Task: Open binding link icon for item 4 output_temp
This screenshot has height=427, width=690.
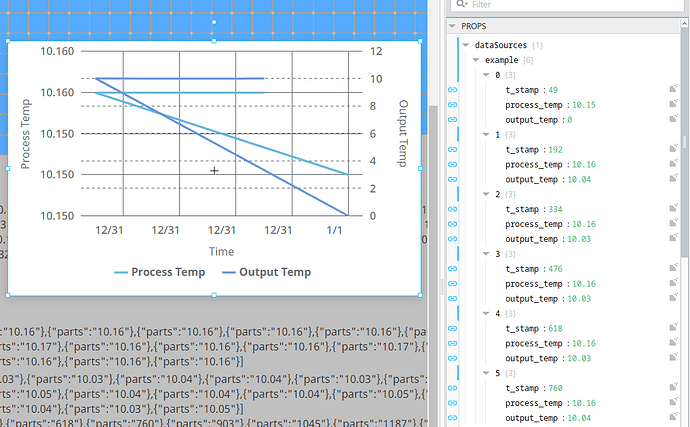Action: (452, 358)
